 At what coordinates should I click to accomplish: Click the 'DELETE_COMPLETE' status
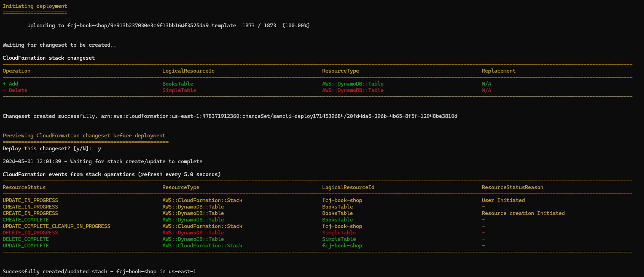[26, 239]
